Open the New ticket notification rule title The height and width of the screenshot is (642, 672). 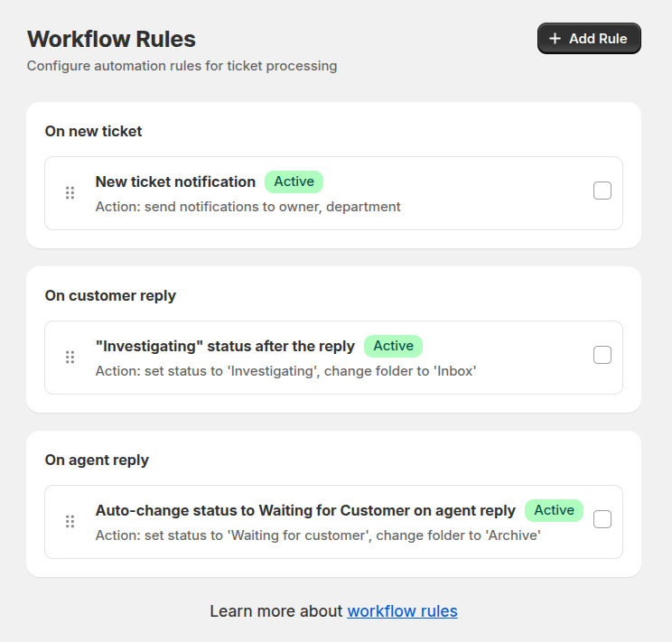tap(175, 182)
